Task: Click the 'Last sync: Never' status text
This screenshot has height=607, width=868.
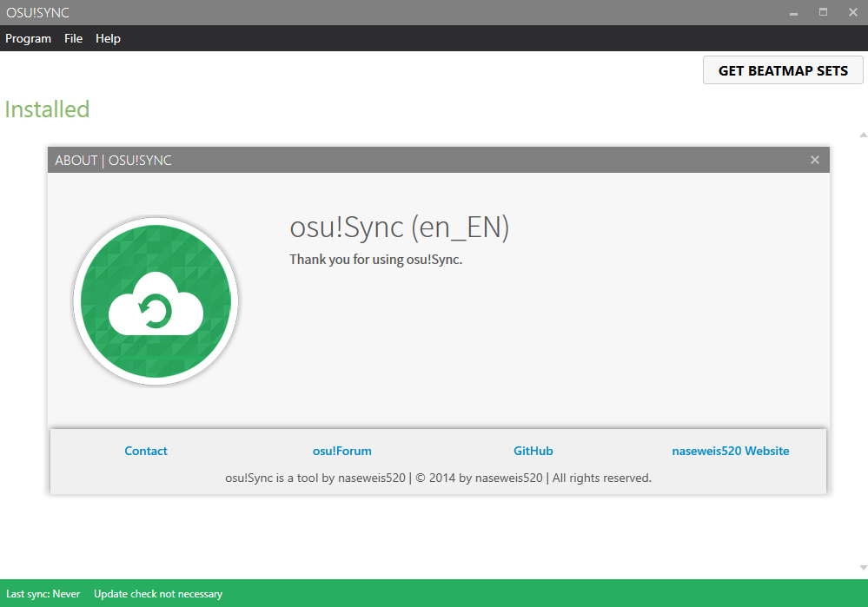Action: pyautogui.click(x=43, y=594)
